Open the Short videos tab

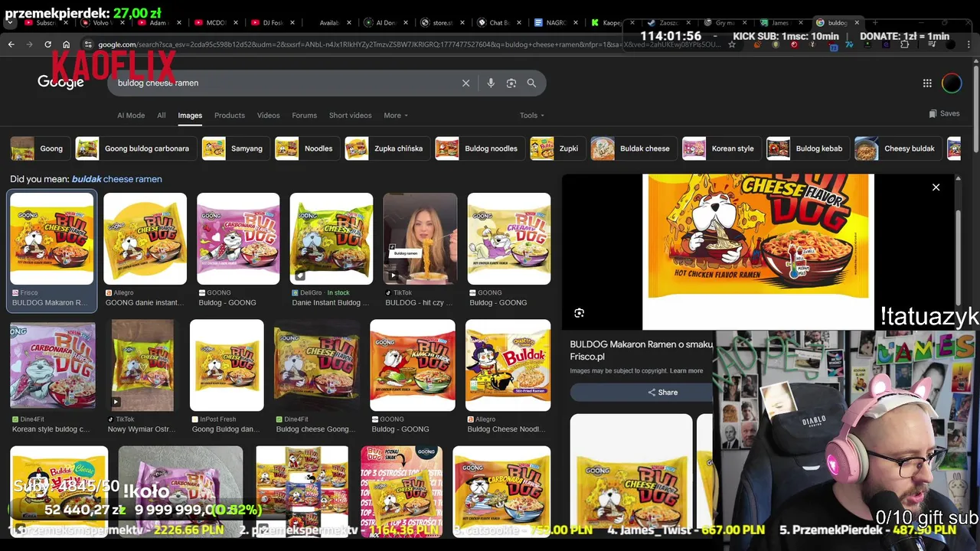point(350,116)
